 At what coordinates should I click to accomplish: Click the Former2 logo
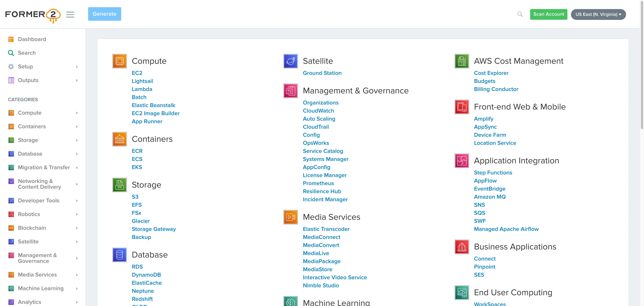pos(33,15)
